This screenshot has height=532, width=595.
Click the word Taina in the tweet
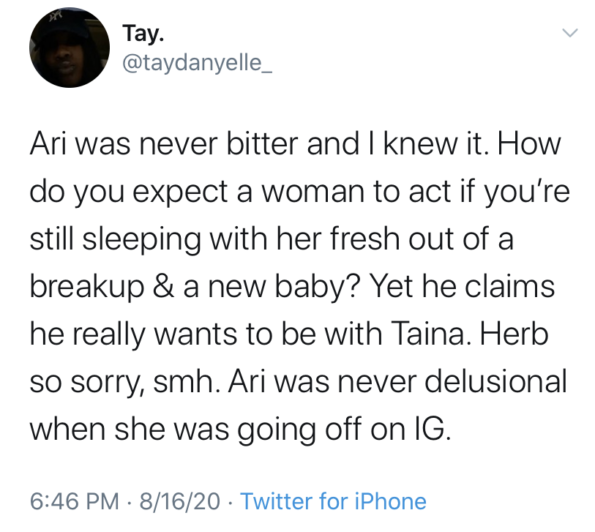click(428, 334)
